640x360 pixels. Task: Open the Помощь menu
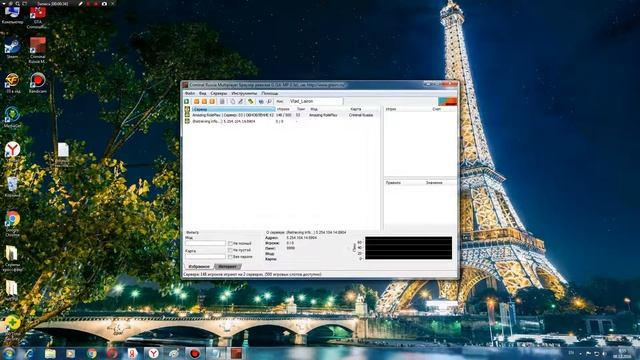270,93
